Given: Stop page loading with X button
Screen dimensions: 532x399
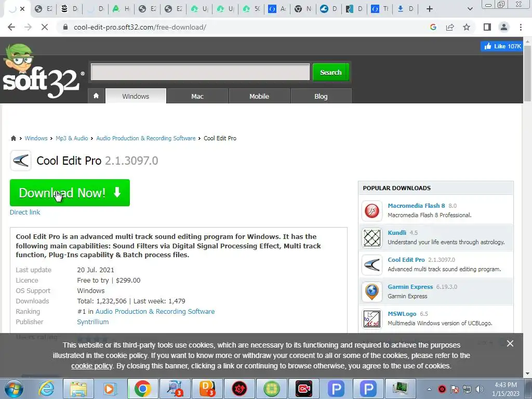Looking at the screenshot, I should 45,27.
